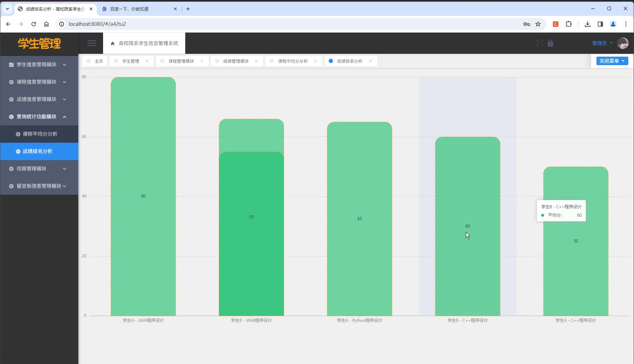Bookmark this page with the star icon
The height and width of the screenshot is (364, 634).
coord(538,24)
